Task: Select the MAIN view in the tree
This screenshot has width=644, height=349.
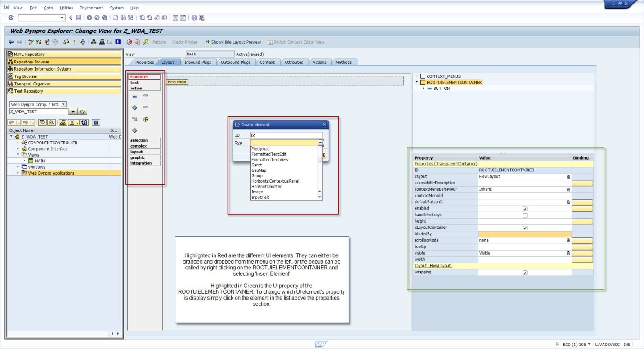Action: click(x=40, y=161)
